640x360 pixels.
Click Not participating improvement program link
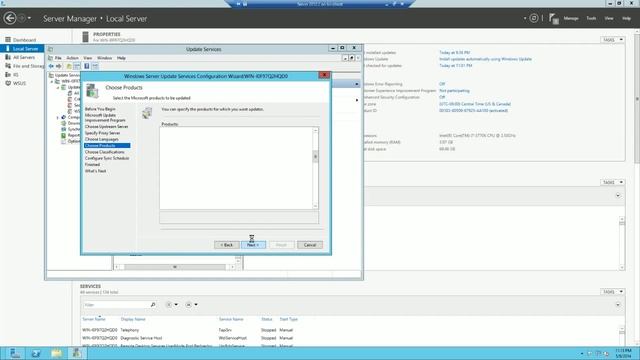(x=454, y=91)
